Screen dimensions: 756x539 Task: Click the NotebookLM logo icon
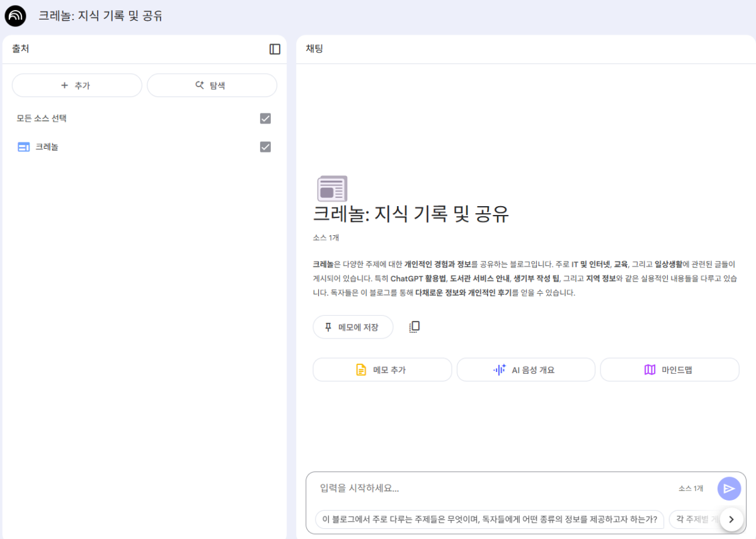[x=16, y=16]
